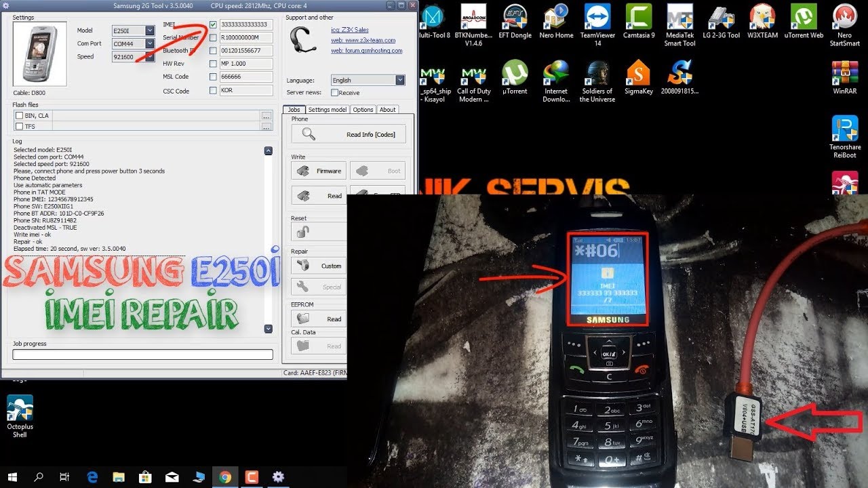
Task: Open Mail app from taskbar
Action: click(172, 477)
